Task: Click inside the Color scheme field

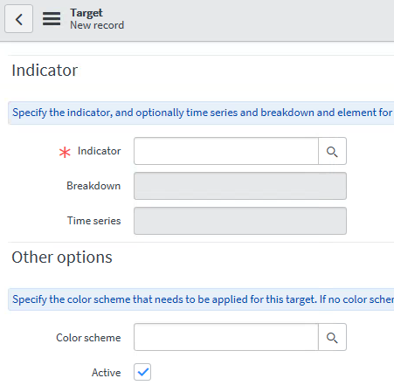Action: [226, 337]
